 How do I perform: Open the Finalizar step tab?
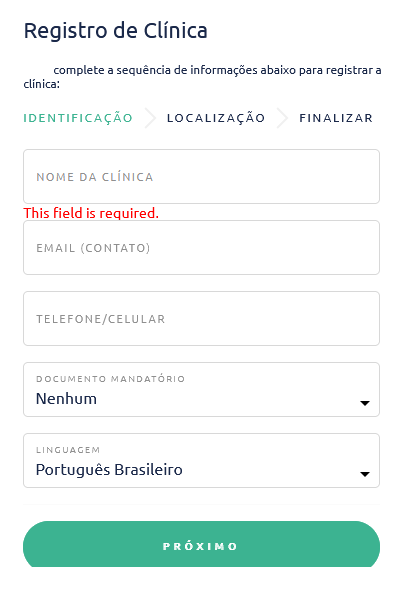pos(336,118)
